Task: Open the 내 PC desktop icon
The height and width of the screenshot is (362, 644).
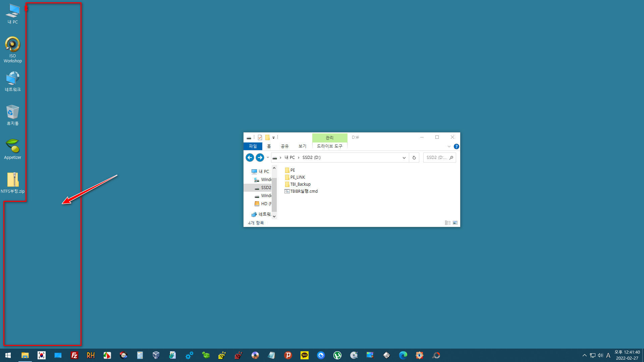Action: [13, 14]
